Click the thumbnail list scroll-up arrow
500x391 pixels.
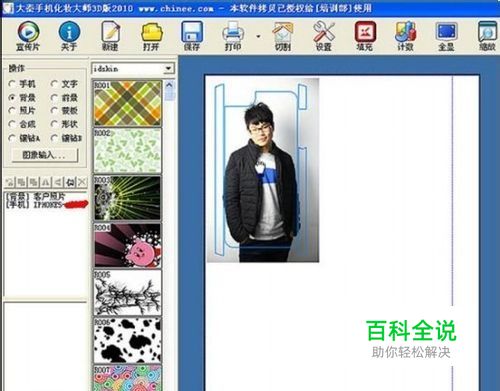(x=169, y=85)
